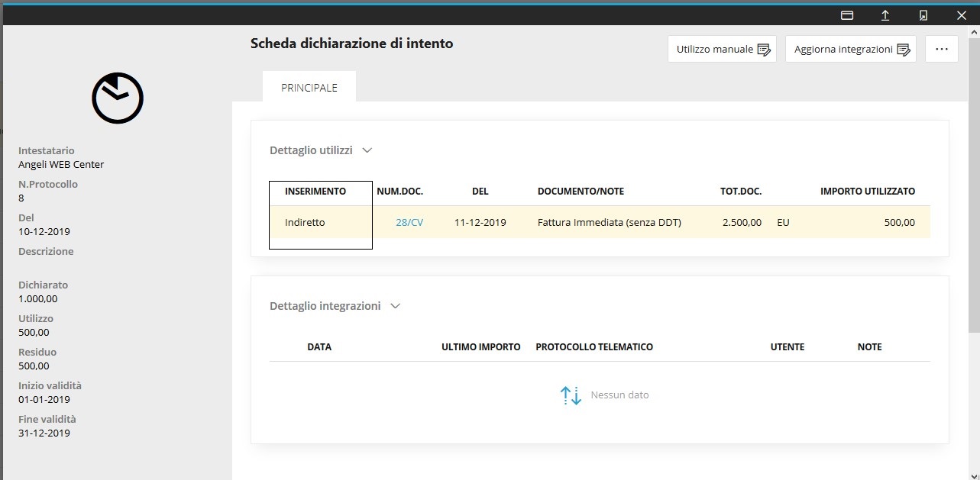Click the PROTOCOLLO TELEMATICO column header
Viewport: 980px width, 480px height.
594,347
